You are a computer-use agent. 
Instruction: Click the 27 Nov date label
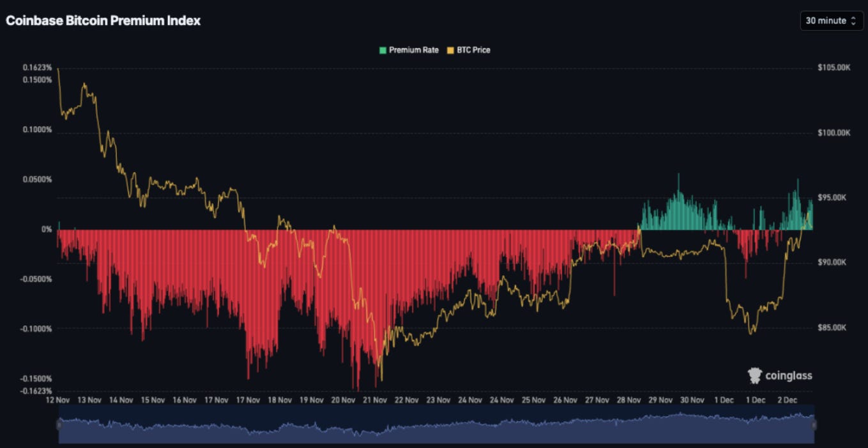(x=597, y=400)
